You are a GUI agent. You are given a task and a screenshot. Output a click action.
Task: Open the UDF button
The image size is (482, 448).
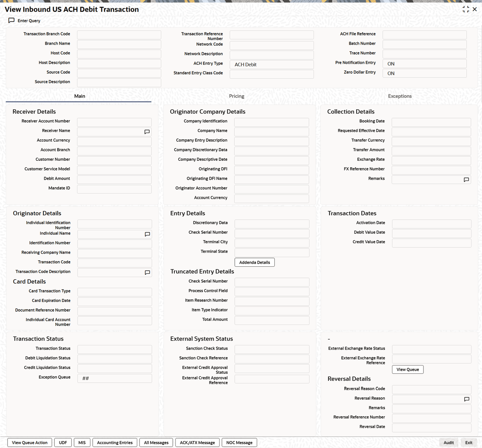pyautogui.click(x=63, y=442)
